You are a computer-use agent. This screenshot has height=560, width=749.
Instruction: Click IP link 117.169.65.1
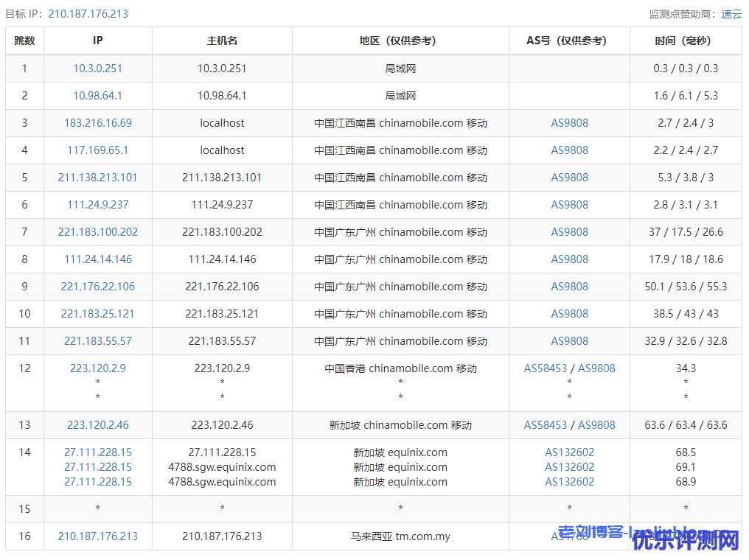[97, 150]
